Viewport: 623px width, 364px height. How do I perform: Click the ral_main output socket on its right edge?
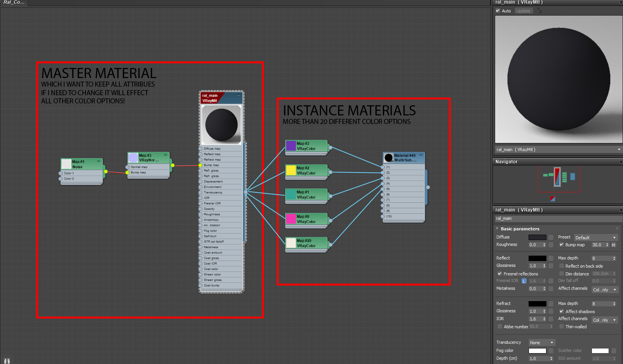tap(246, 192)
